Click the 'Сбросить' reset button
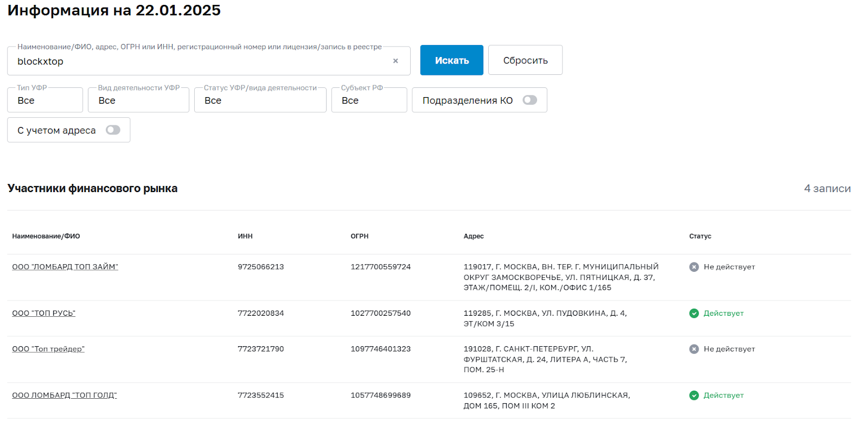 525,60
